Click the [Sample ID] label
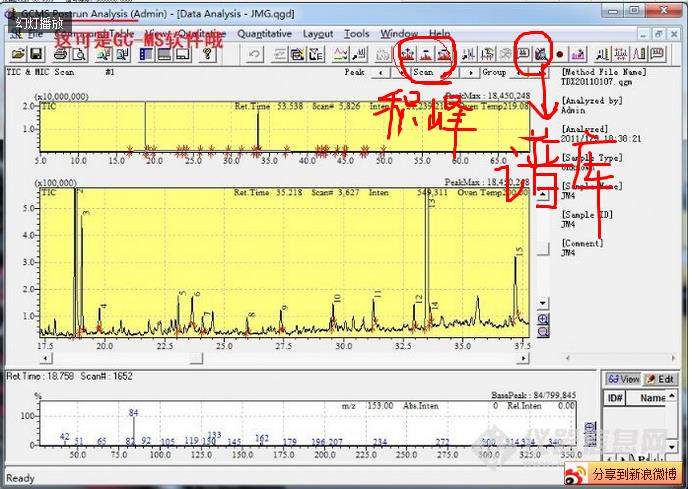The height and width of the screenshot is (489, 692). pyautogui.click(x=587, y=214)
